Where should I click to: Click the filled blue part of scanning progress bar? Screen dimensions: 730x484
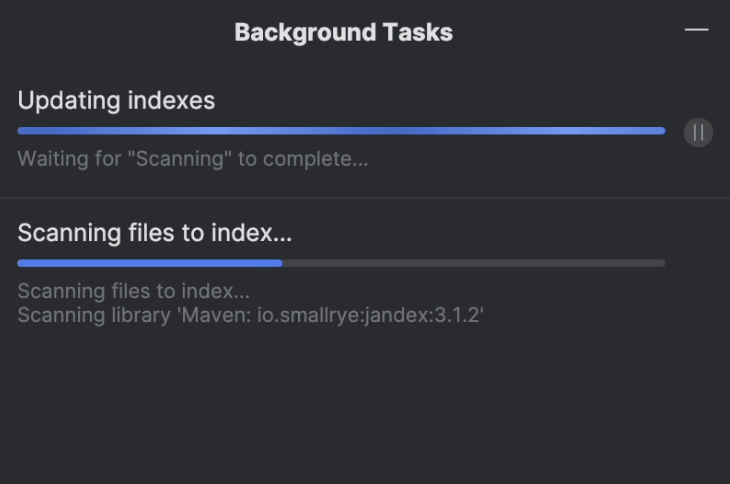(150, 263)
